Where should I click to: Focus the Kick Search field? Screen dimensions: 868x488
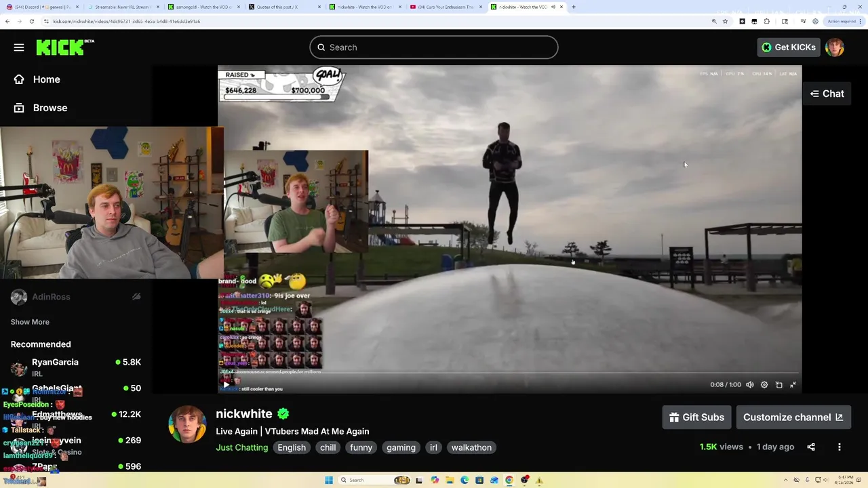pyautogui.click(x=434, y=47)
